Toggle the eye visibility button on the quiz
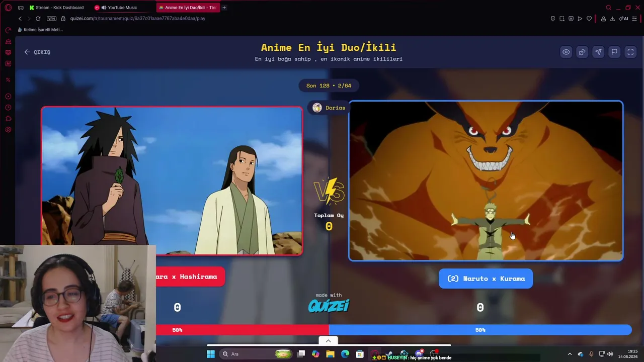The image size is (644, 362). pyautogui.click(x=566, y=52)
